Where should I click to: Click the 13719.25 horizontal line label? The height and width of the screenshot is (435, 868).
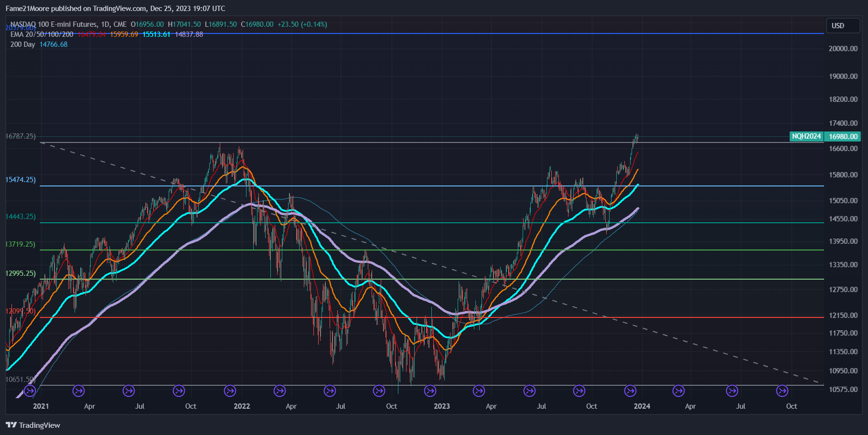pyautogui.click(x=21, y=244)
